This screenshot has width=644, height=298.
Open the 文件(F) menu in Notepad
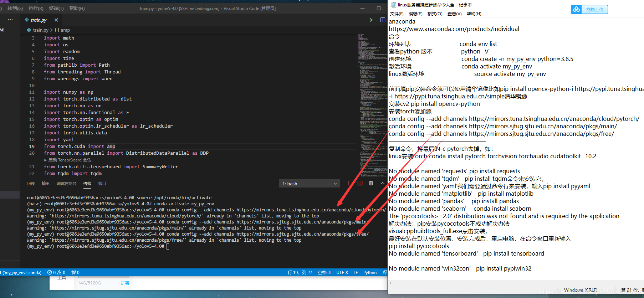(x=397, y=14)
